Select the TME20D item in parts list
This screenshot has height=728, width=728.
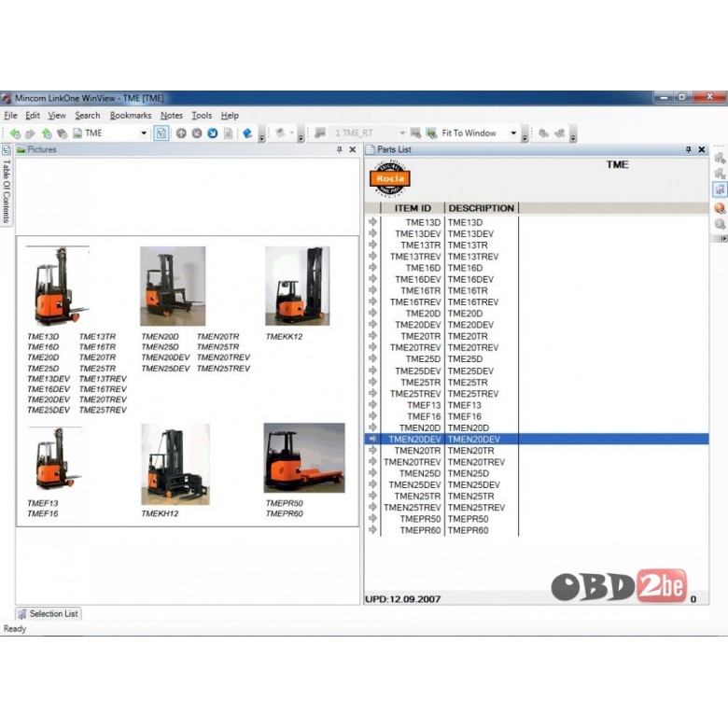537,314
